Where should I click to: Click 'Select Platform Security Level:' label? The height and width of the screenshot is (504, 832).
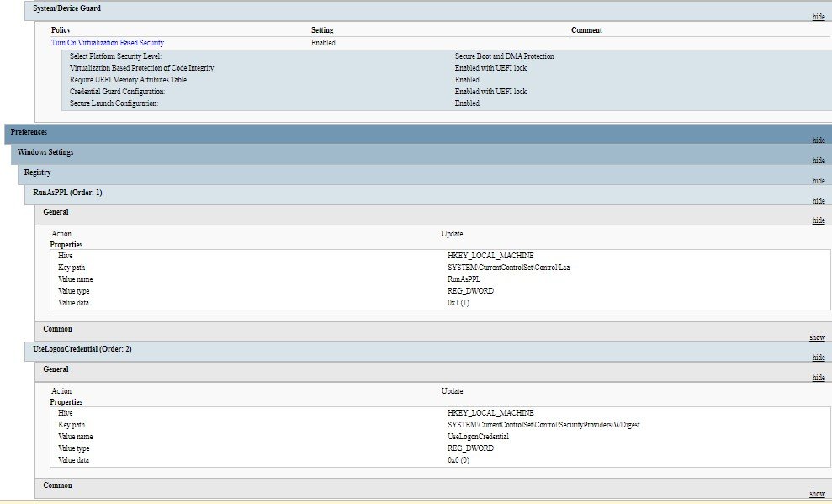click(116, 56)
